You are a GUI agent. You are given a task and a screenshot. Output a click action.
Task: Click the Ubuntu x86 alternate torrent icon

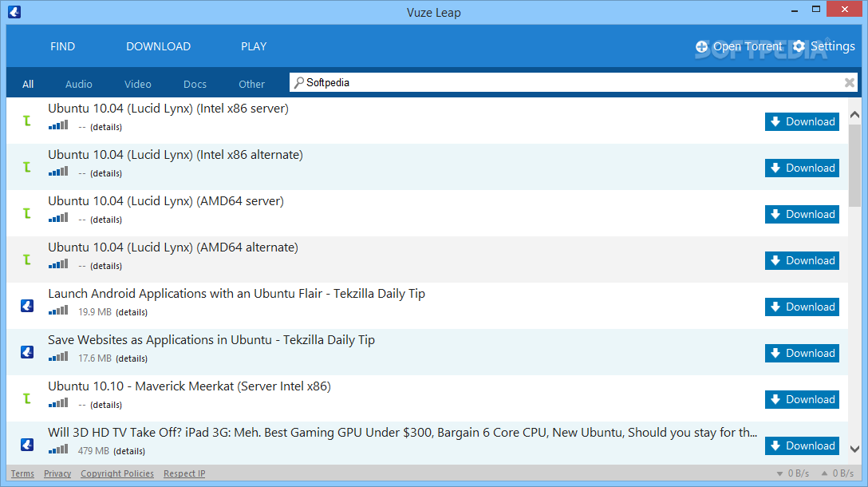tap(26, 167)
